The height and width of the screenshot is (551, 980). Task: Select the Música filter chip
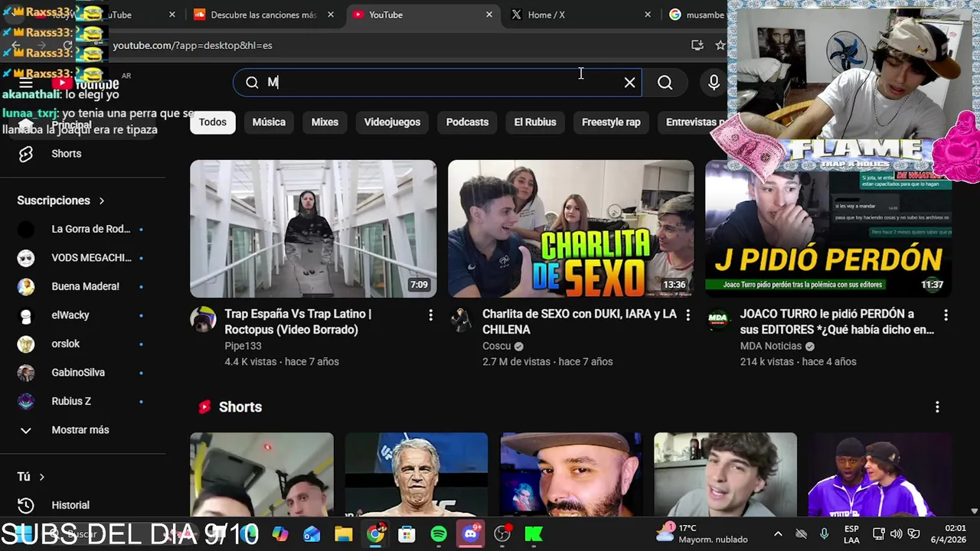(x=269, y=122)
